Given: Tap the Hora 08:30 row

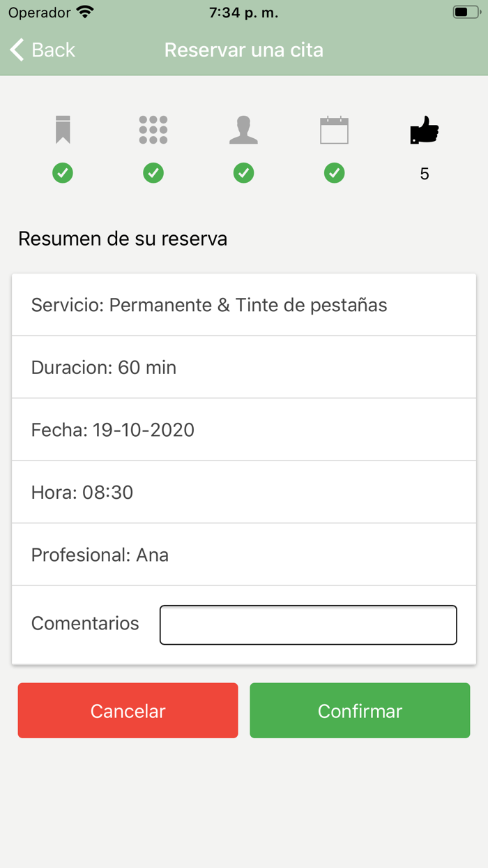Looking at the screenshot, I should pyautogui.click(x=244, y=492).
